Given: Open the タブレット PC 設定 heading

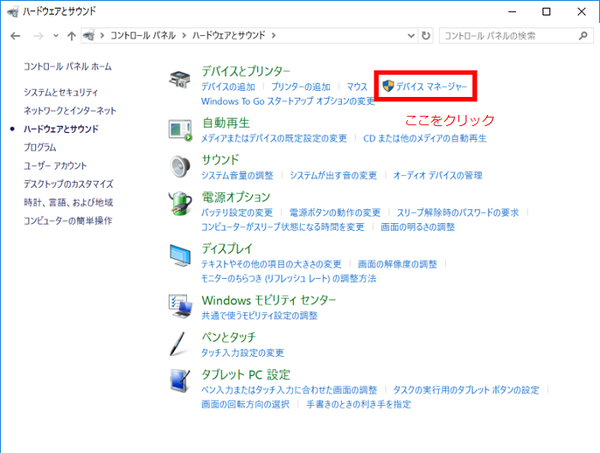Looking at the screenshot, I should 246,375.
